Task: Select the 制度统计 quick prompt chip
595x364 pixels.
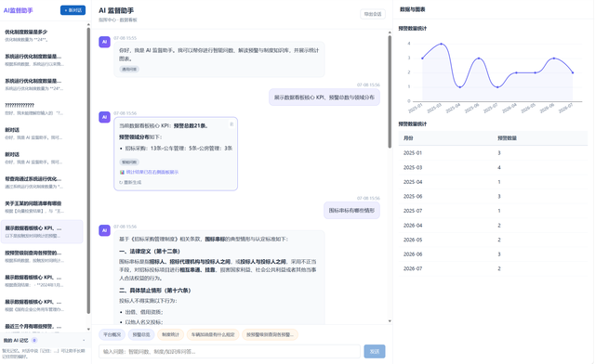Action: click(x=170, y=334)
